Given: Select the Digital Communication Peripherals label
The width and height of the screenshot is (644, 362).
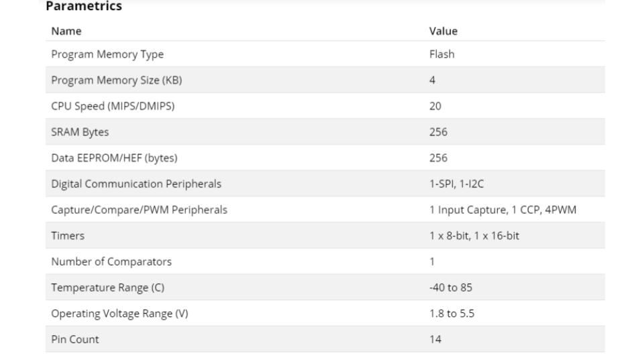Looking at the screenshot, I should coord(136,184).
